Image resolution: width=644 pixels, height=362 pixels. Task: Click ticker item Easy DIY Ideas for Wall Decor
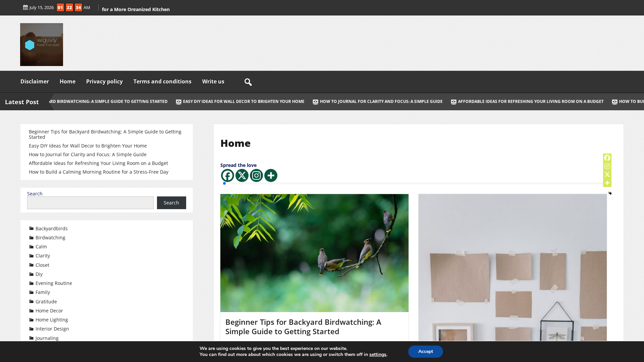pos(240,102)
